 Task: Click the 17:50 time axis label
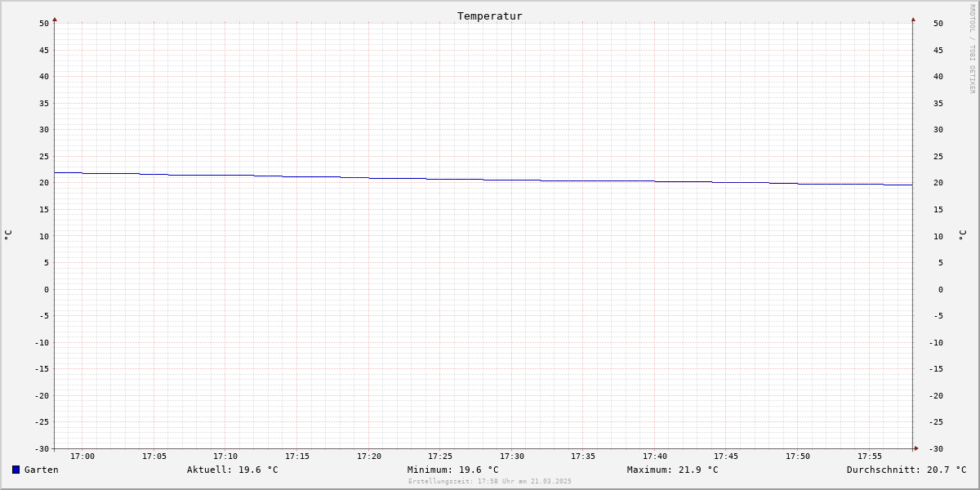[798, 456]
